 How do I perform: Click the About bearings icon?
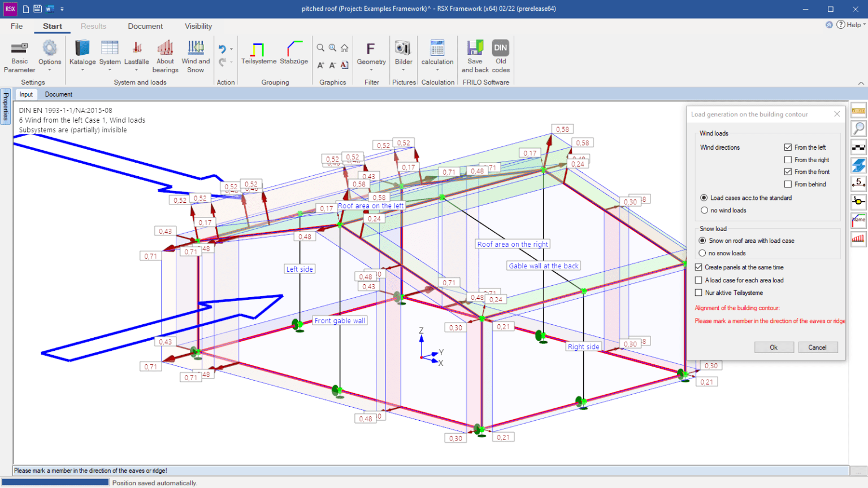coord(165,48)
